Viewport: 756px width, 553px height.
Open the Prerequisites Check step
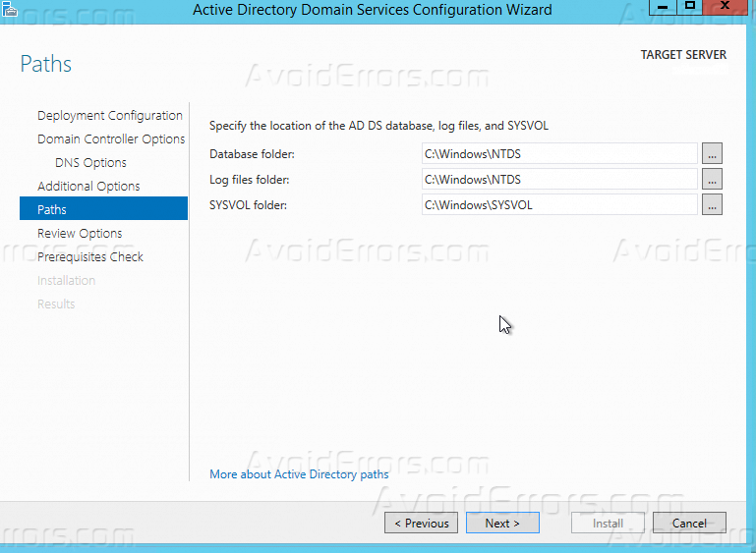(90, 256)
